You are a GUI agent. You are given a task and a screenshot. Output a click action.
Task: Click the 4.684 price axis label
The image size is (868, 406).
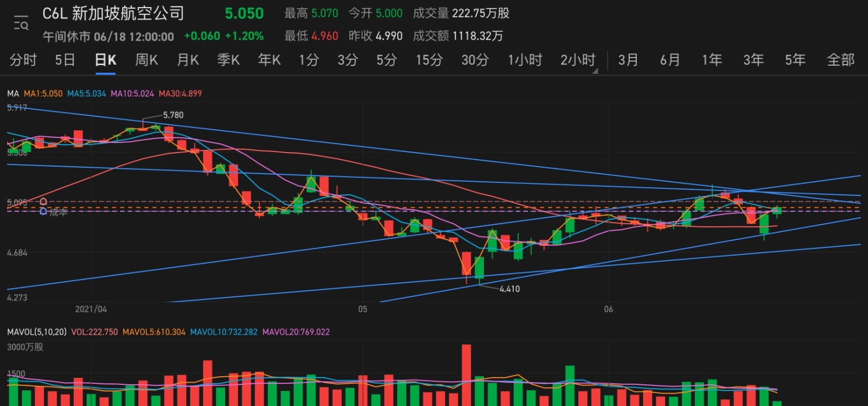point(17,253)
